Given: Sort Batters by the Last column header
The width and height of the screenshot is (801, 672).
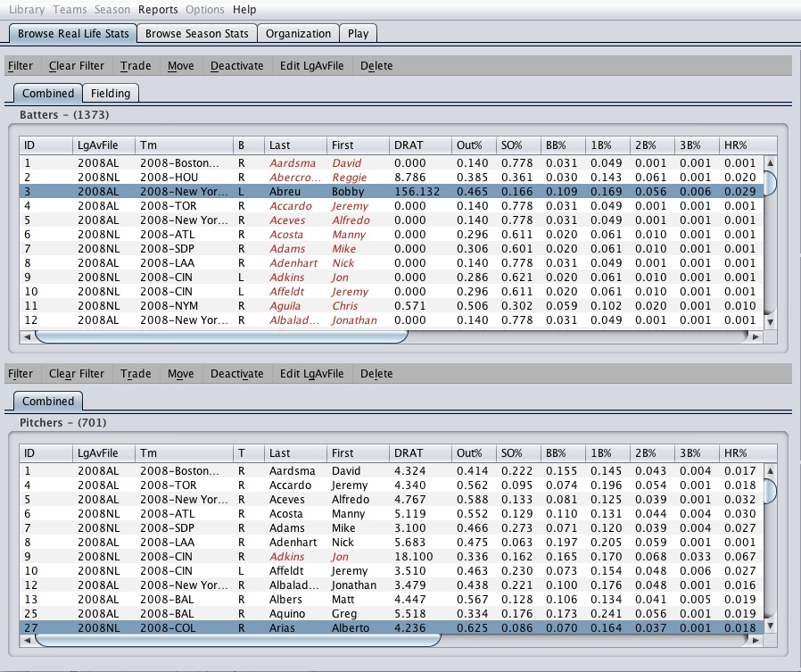Looking at the screenshot, I should pos(295,145).
